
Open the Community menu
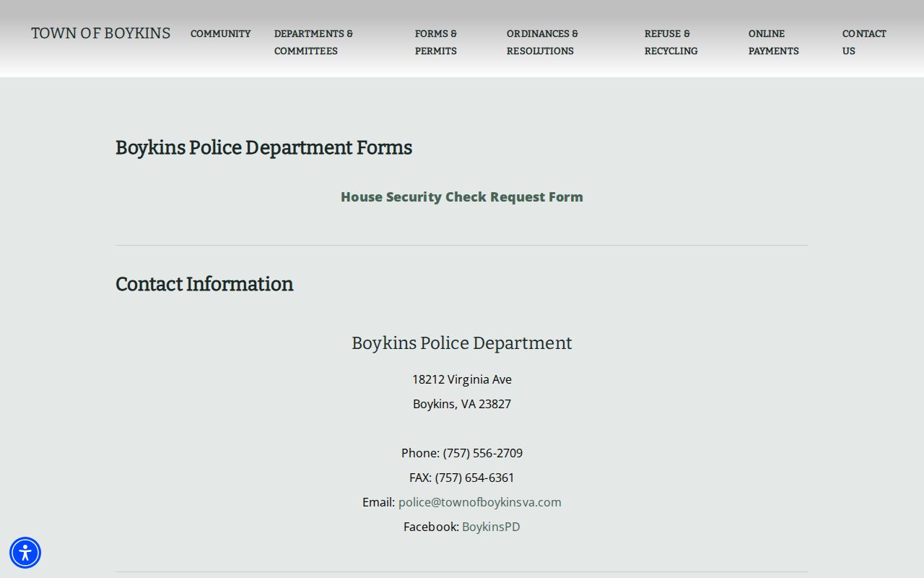(221, 33)
